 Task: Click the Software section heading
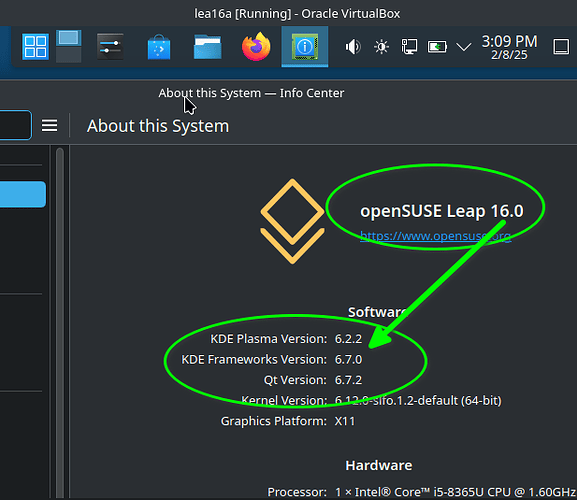pos(379,312)
